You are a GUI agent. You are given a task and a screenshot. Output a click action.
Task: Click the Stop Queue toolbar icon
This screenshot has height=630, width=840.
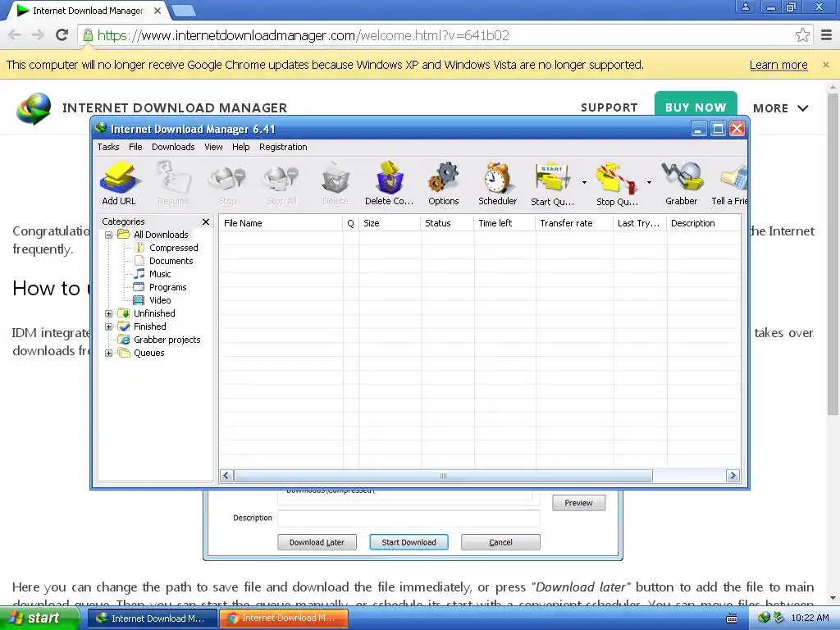click(617, 183)
